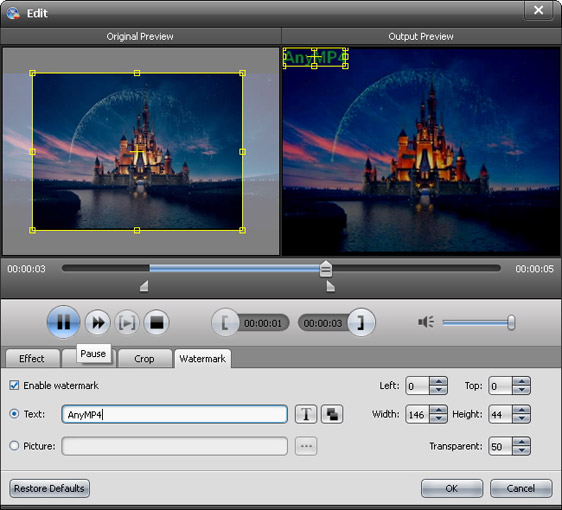Switch to the Crop tab
Screen dimensions: 562x510
click(144, 358)
